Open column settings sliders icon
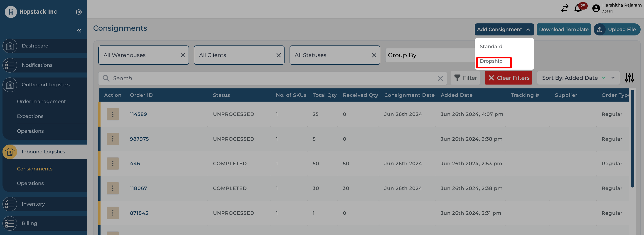 [629, 78]
